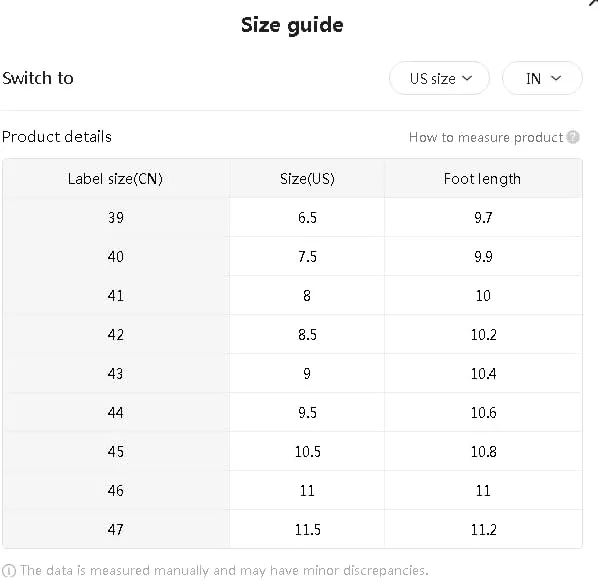Open the IN unit dropdown
Screen dimensions: 598x580
pos(542,79)
